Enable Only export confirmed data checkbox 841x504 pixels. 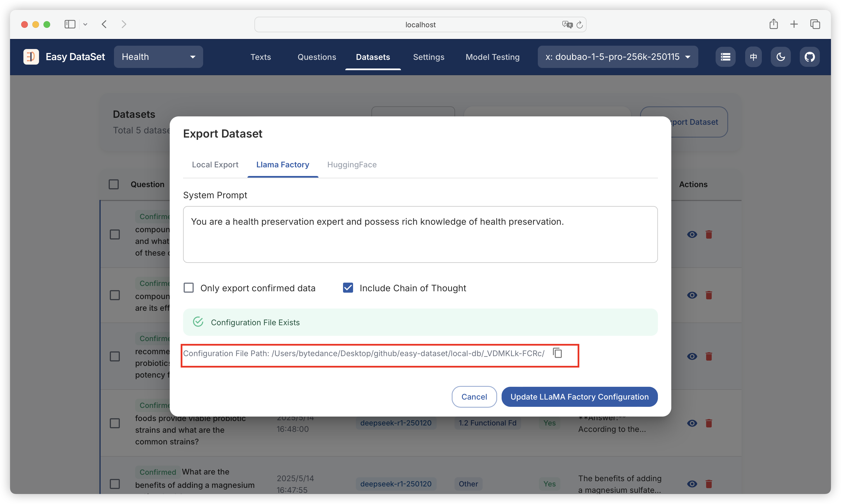click(189, 288)
